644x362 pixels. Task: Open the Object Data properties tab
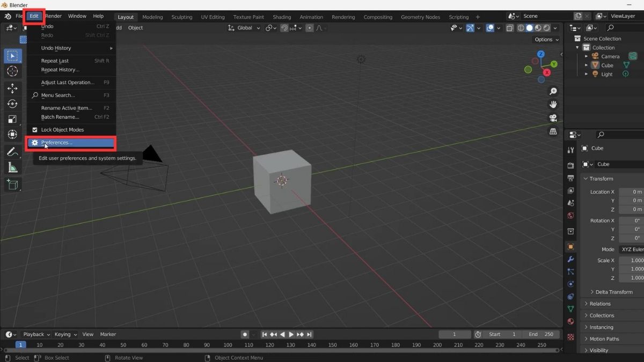[570, 309]
